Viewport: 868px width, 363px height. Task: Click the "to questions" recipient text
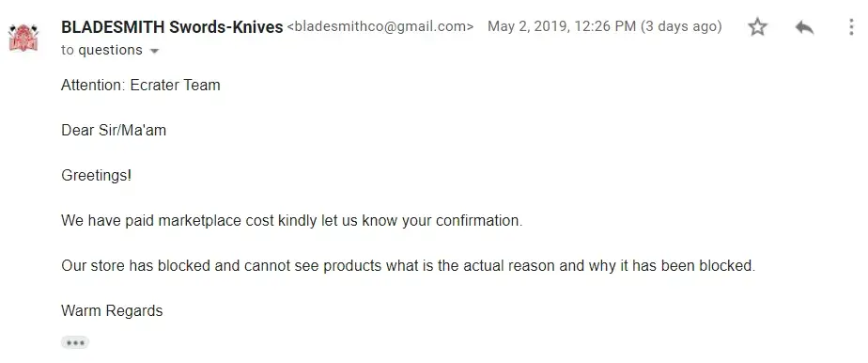click(101, 50)
